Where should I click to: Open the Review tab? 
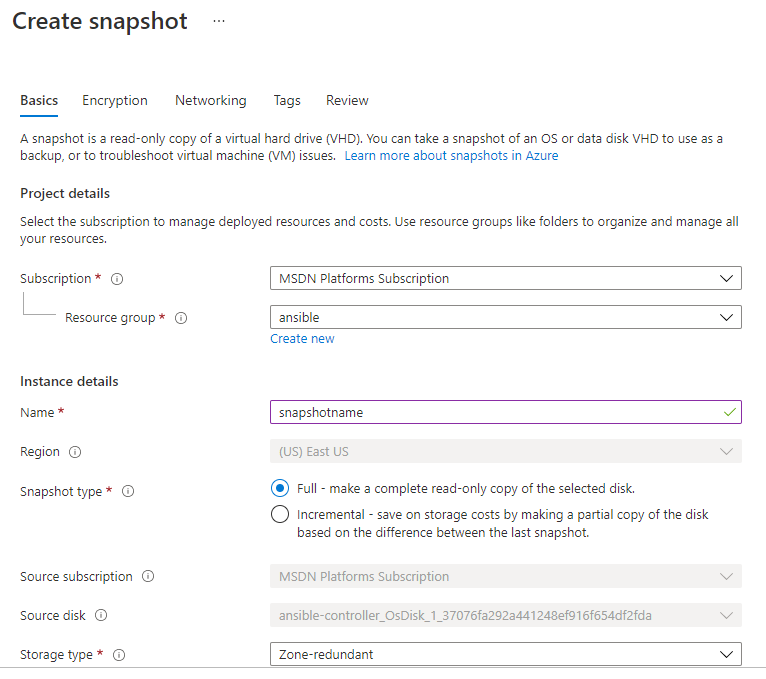(x=347, y=101)
